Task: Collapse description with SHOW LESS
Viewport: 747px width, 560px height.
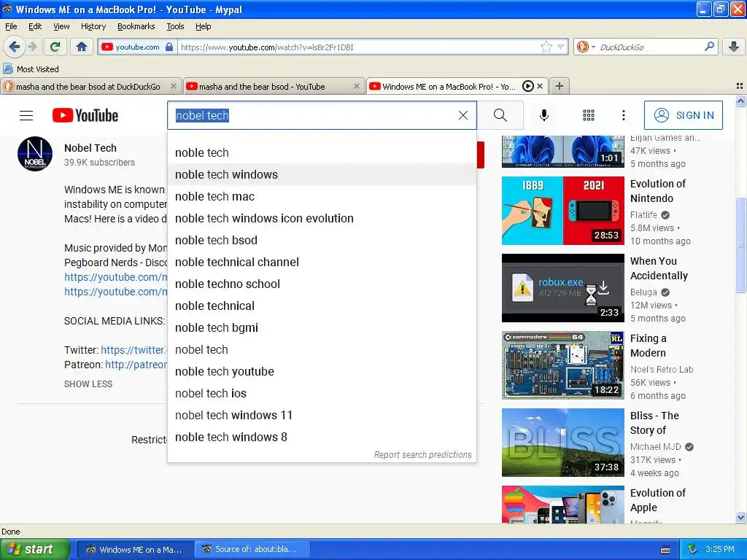Action: coord(88,384)
